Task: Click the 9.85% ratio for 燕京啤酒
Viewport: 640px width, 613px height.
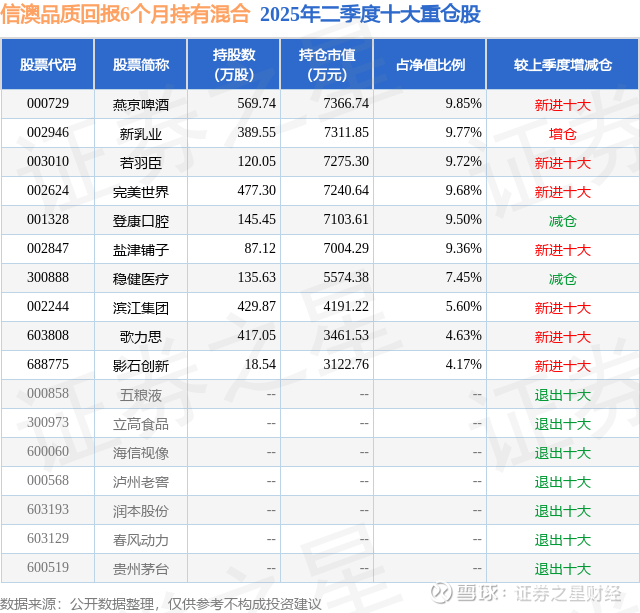Action: pyautogui.click(x=463, y=104)
